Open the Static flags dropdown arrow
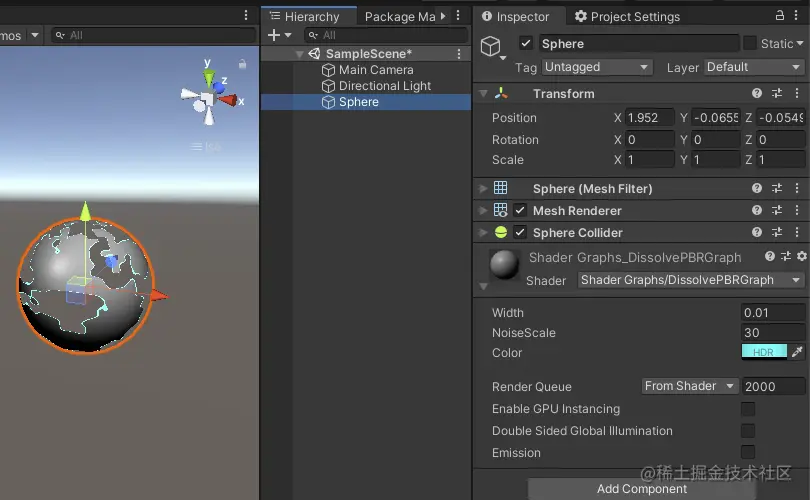 [800, 43]
